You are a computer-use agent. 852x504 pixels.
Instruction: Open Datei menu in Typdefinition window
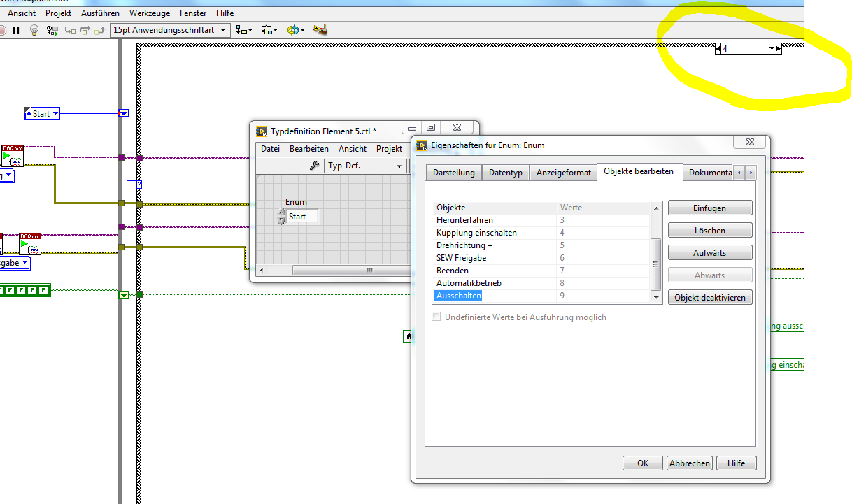[271, 149]
